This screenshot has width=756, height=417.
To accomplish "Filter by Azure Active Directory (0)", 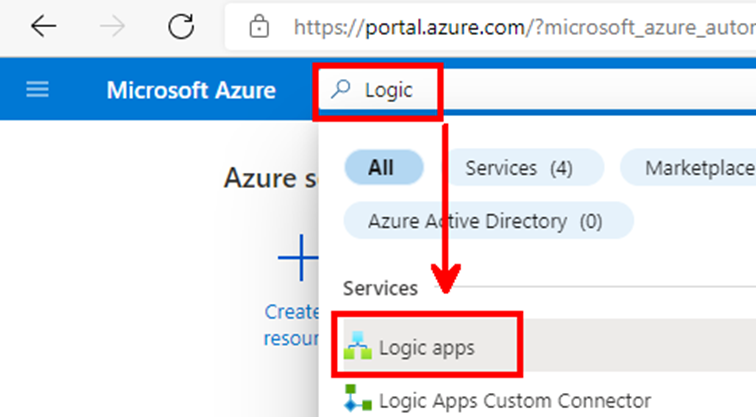I will click(x=488, y=221).
